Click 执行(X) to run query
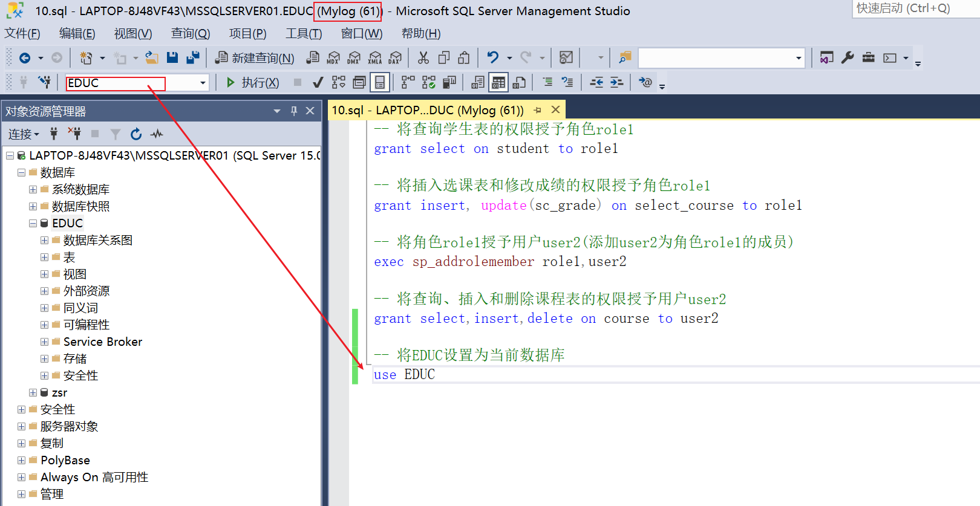980x506 pixels. pyautogui.click(x=253, y=83)
